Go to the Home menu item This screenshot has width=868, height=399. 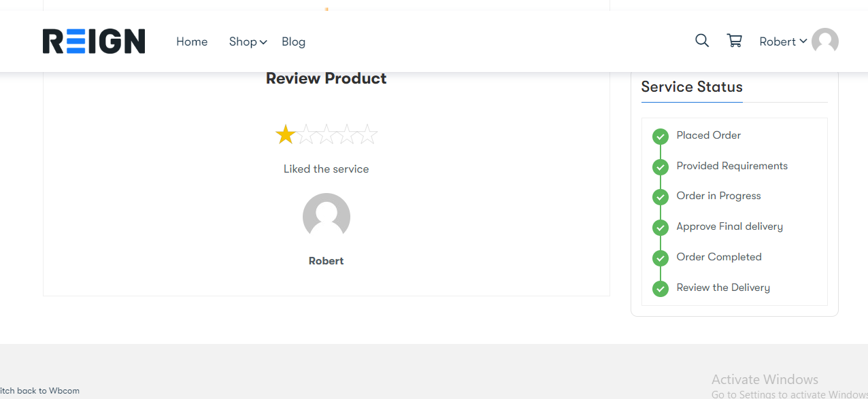click(x=192, y=41)
